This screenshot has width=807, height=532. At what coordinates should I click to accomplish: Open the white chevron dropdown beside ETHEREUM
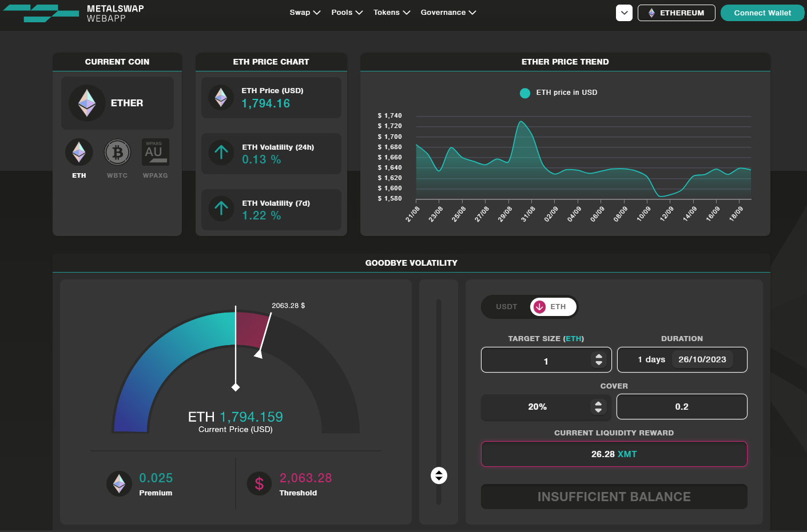(624, 13)
